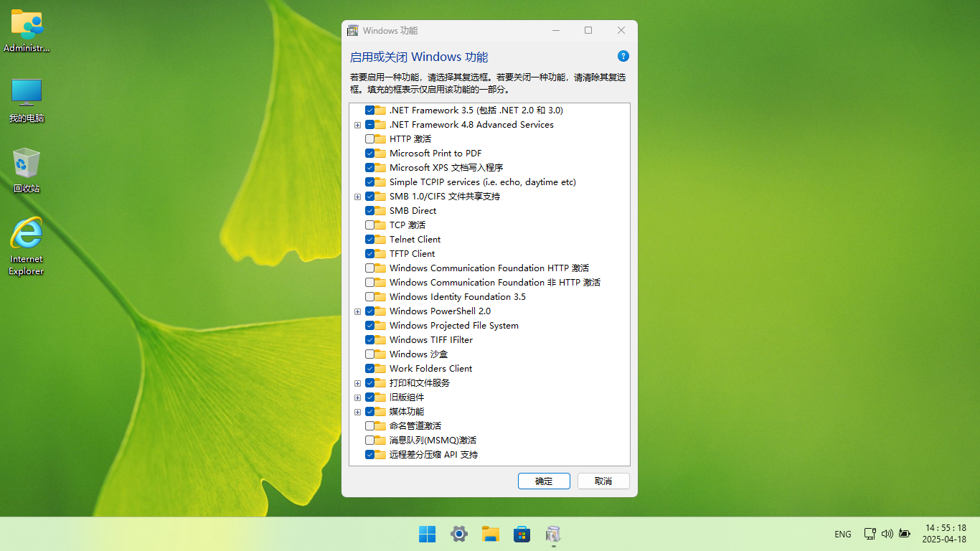The height and width of the screenshot is (551, 980).
Task: Expand the 打印和文件服务 node
Action: 357,383
